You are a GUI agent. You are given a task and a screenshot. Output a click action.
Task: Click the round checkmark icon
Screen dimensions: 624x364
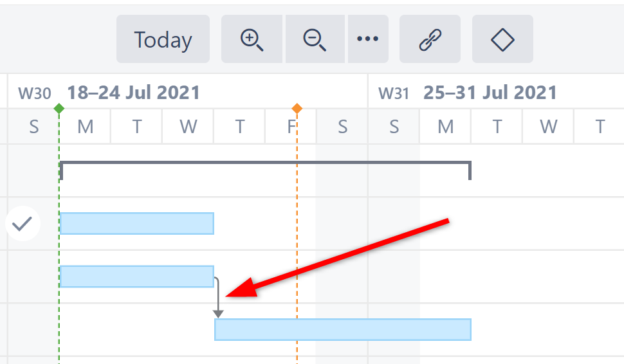[23, 224]
